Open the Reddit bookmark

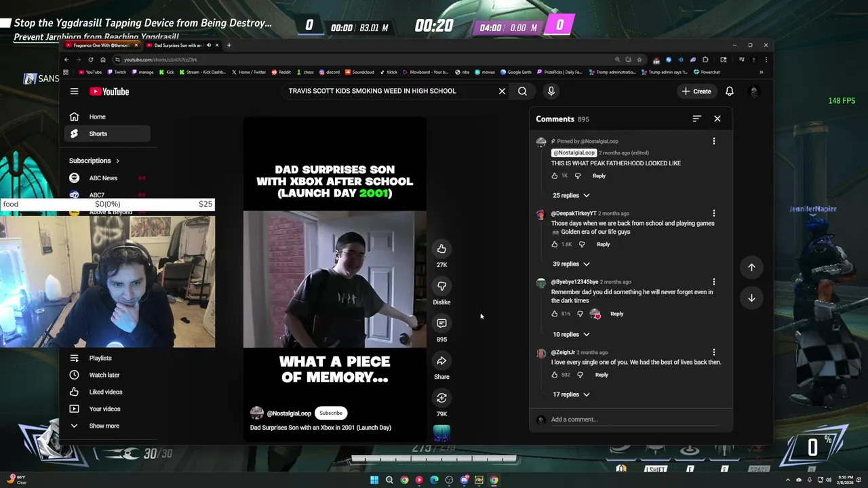[281, 72]
